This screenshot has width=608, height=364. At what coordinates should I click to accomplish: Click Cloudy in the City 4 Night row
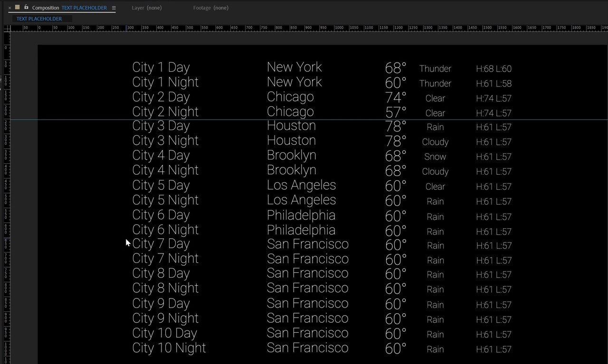[x=435, y=171]
